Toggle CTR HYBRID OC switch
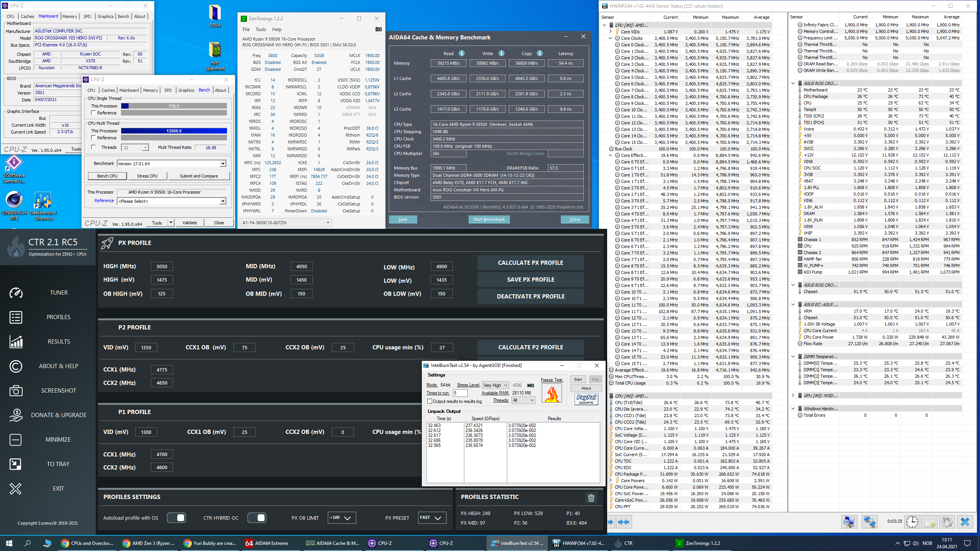Viewport: 980px width, 551px height. tap(257, 518)
